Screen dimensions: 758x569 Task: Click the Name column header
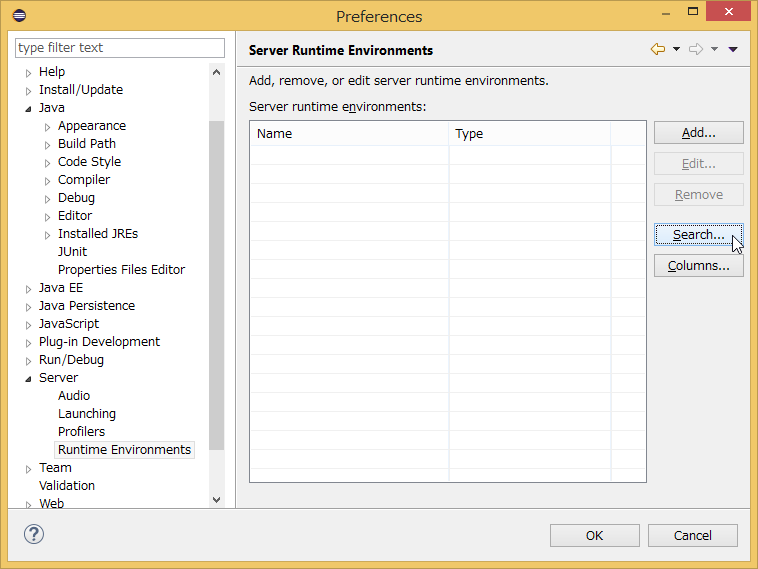pyautogui.click(x=350, y=133)
